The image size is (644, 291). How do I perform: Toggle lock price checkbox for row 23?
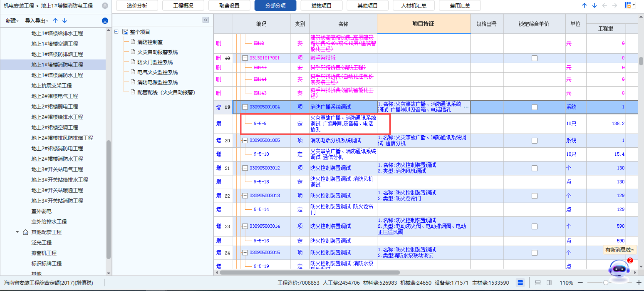pos(534,226)
